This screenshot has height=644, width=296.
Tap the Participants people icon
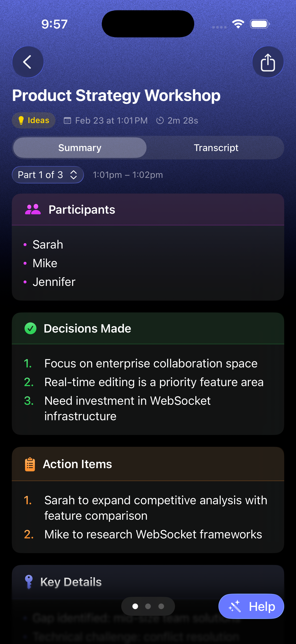click(33, 210)
